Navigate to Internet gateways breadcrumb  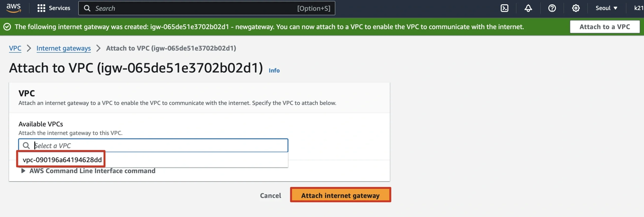point(64,48)
